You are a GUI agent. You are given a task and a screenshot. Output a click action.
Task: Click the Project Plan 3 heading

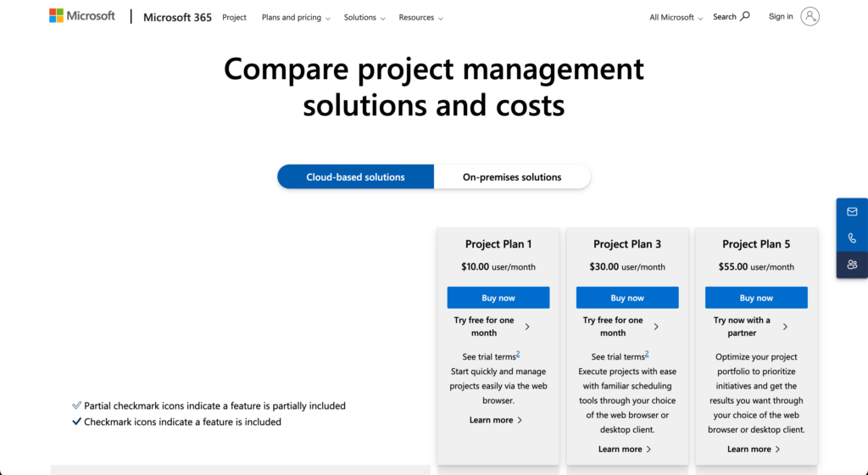coord(627,243)
